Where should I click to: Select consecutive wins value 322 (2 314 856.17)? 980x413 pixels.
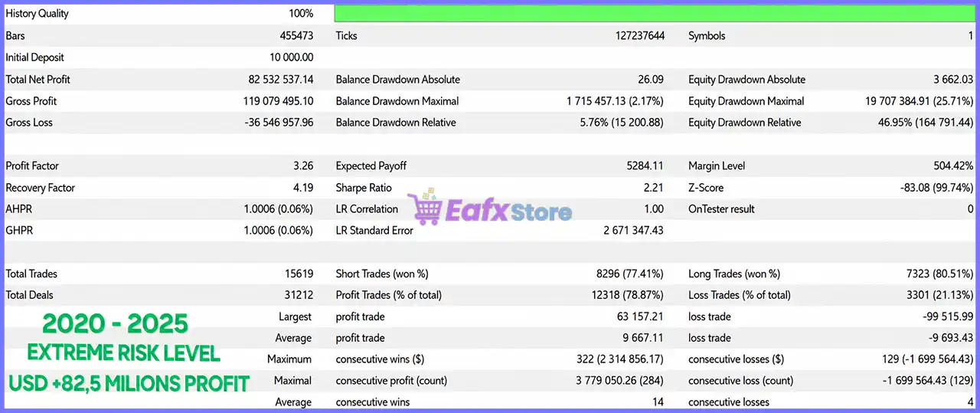621,359
